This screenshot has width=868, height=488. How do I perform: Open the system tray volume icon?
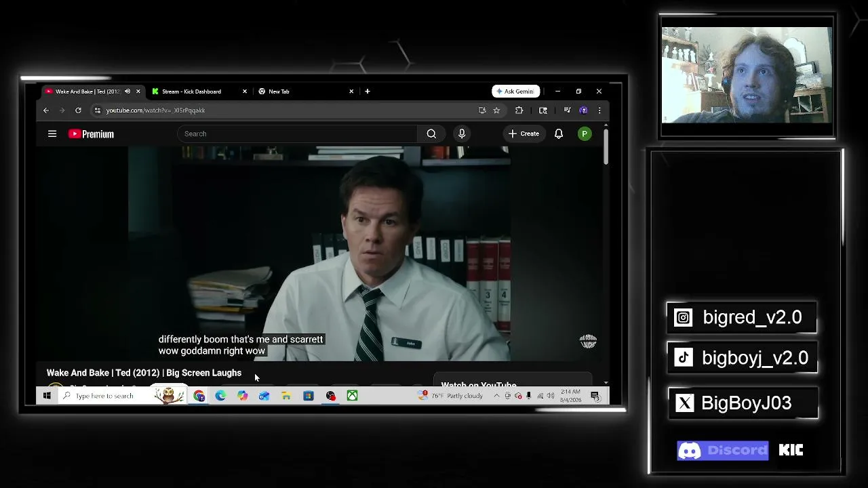click(551, 396)
